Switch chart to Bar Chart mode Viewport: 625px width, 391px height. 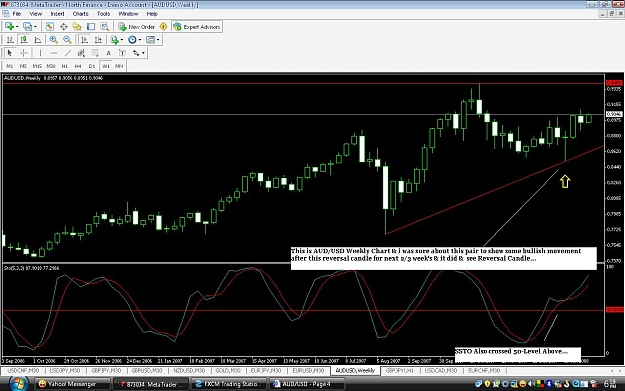pos(10,39)
